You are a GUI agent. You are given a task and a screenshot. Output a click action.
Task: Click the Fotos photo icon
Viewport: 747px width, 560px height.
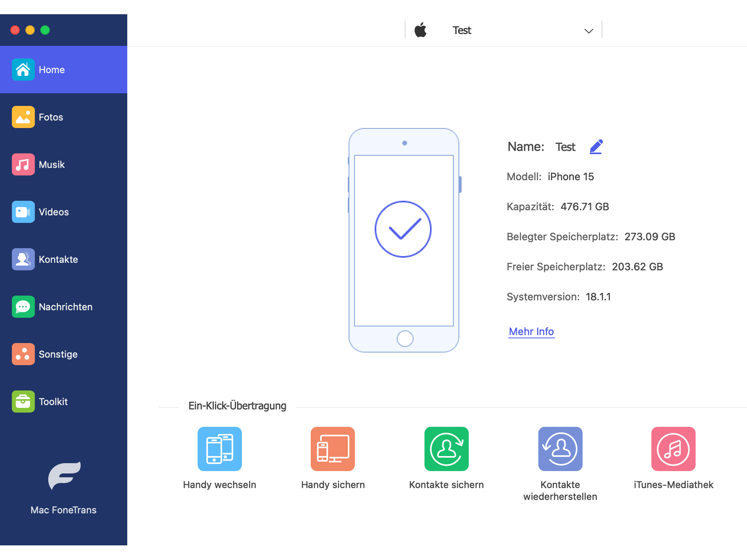click(x=23, y=117)
